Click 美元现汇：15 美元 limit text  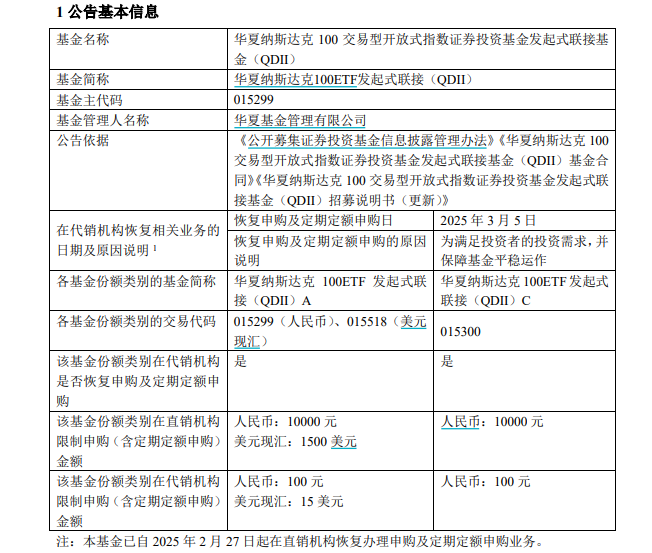click(x=289, y=502)
